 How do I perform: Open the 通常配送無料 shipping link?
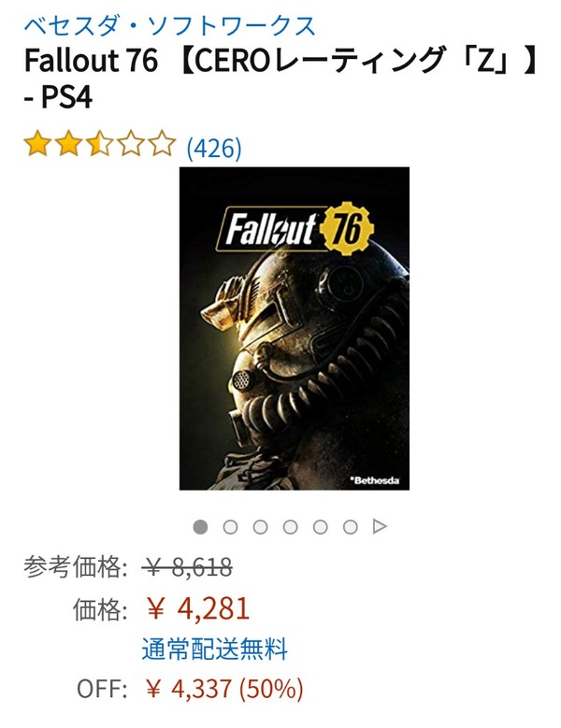pyautogui.click(x=214, y=649)
